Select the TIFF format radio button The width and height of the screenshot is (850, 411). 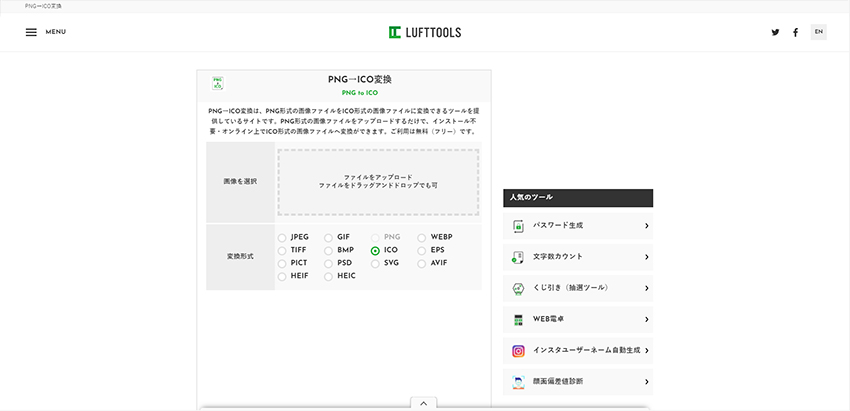(282, 251)
